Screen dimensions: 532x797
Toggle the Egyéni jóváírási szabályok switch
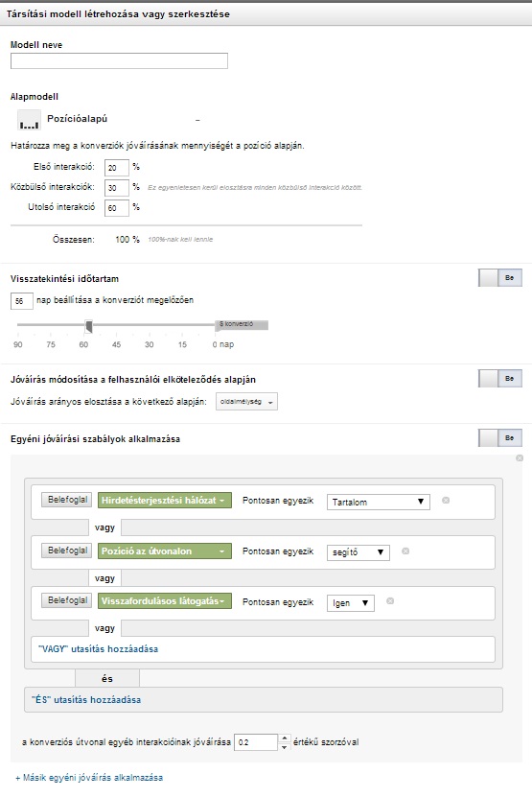[500, 438]
